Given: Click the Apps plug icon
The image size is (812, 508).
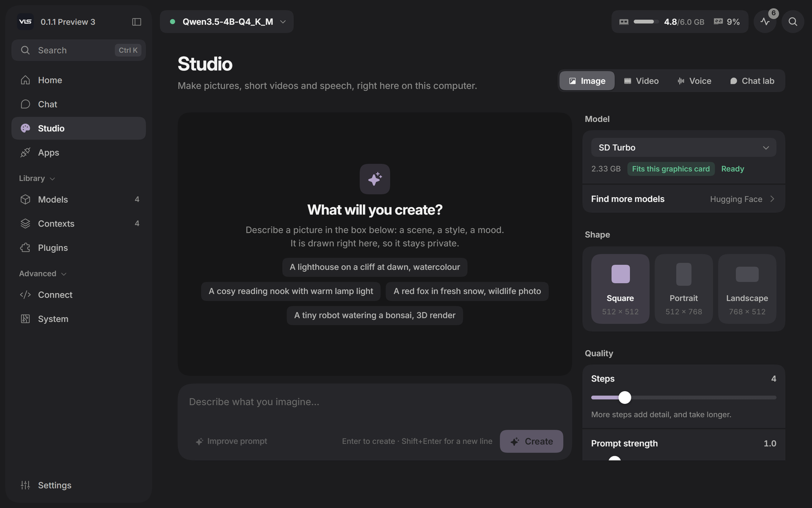Looking at the screenshot, I should pos(25,152).
